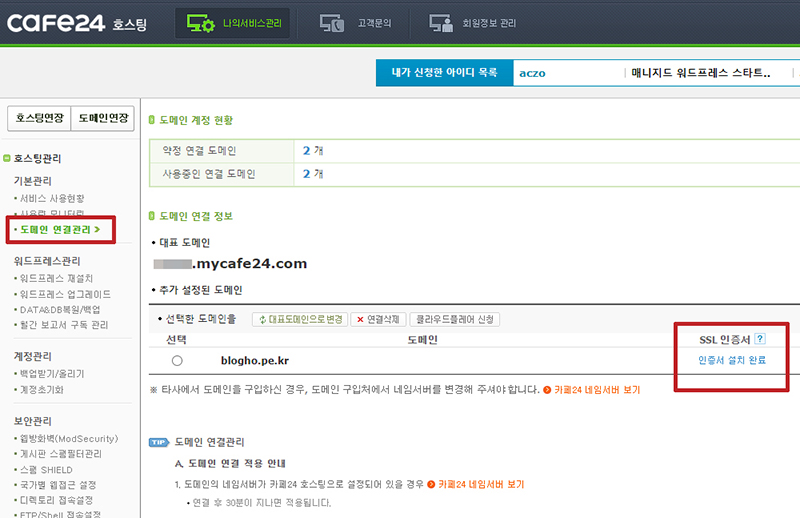Image resolution: width=800 pixels, height=518 pixels.
Task: Open 도메인 연결관리 sidebar item
Action: 60,230
